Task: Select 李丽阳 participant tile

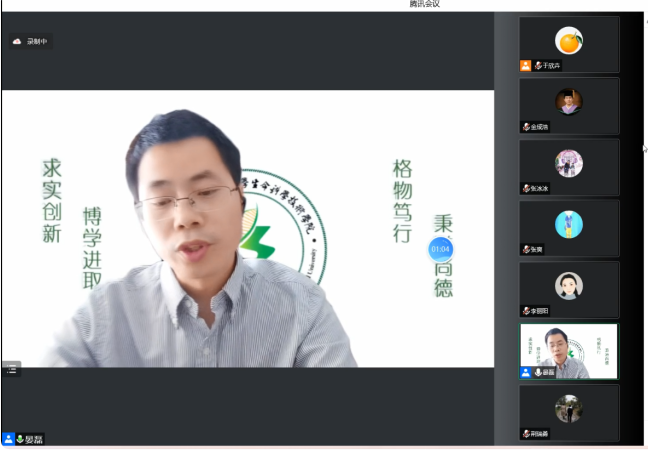Action: 569,288
